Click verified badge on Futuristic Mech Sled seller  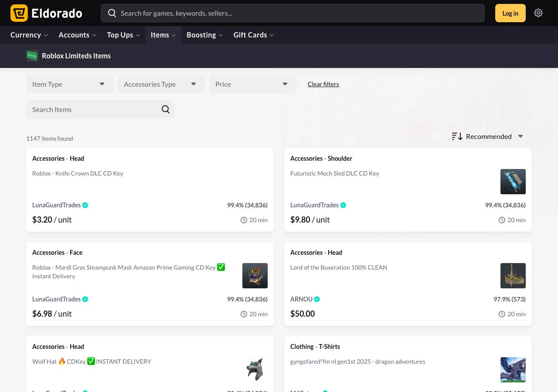(x=344, y=205)
